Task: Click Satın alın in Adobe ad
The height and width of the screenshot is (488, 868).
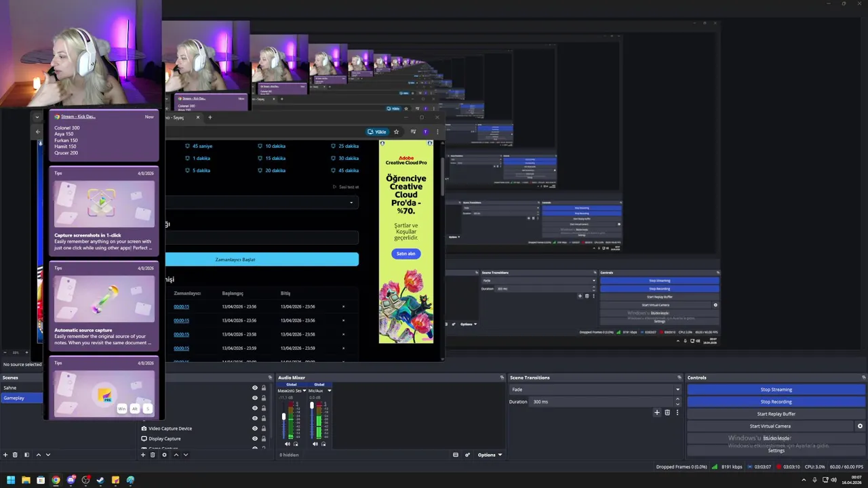Action: [x=406, y=253]
